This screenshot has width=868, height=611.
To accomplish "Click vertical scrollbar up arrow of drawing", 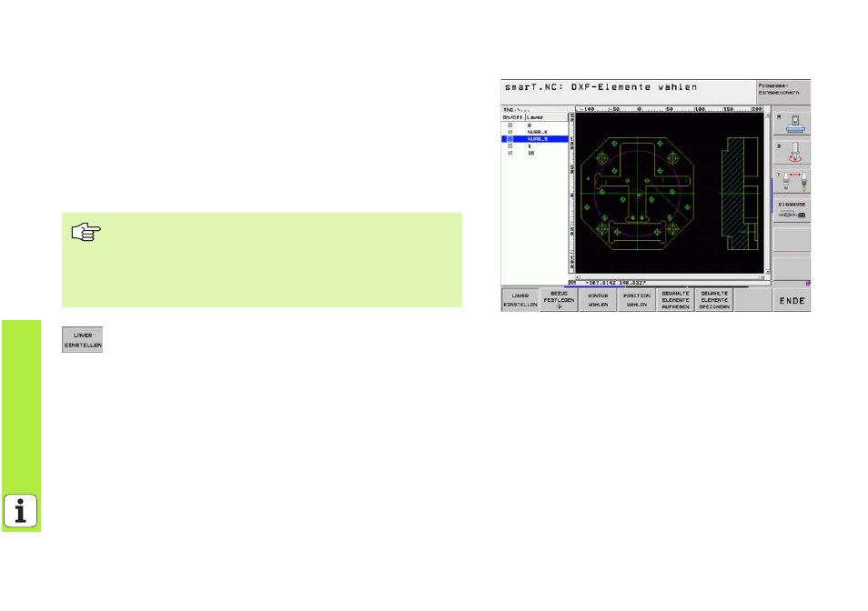I will pos(768,115).
